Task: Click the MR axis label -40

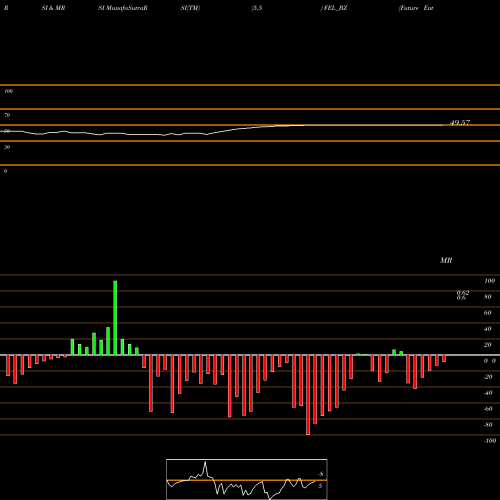Action: (x=488, y=393)
